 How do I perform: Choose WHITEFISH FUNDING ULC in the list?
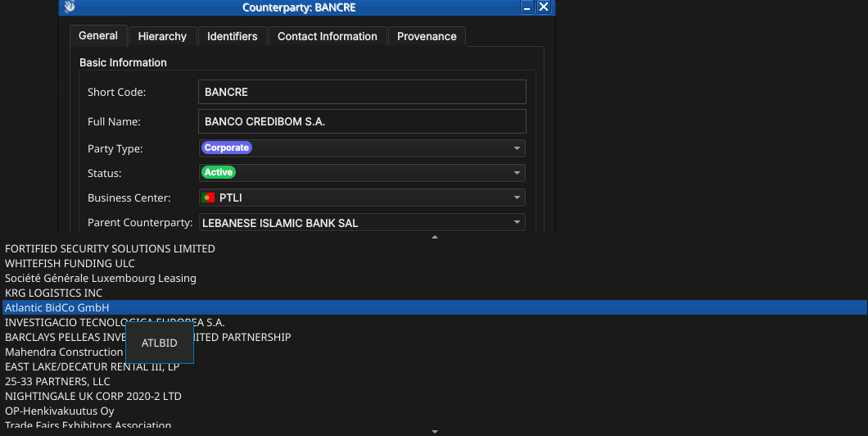[x=435, y=264]
